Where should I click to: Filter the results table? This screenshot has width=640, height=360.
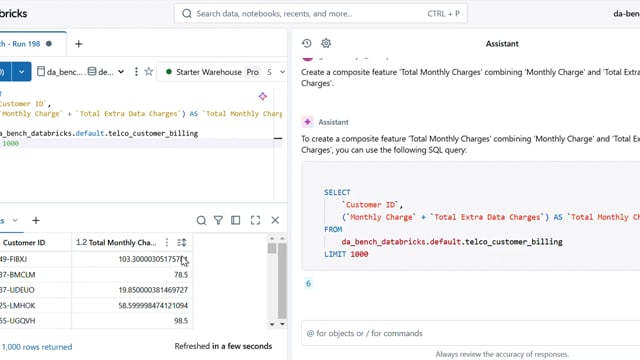point(218,220)
